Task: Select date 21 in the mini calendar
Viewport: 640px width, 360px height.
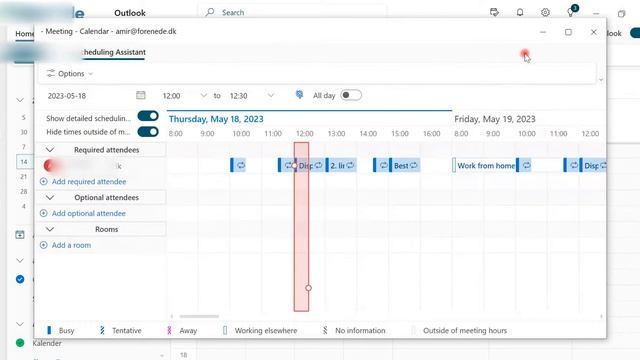Action: point(24,177)
